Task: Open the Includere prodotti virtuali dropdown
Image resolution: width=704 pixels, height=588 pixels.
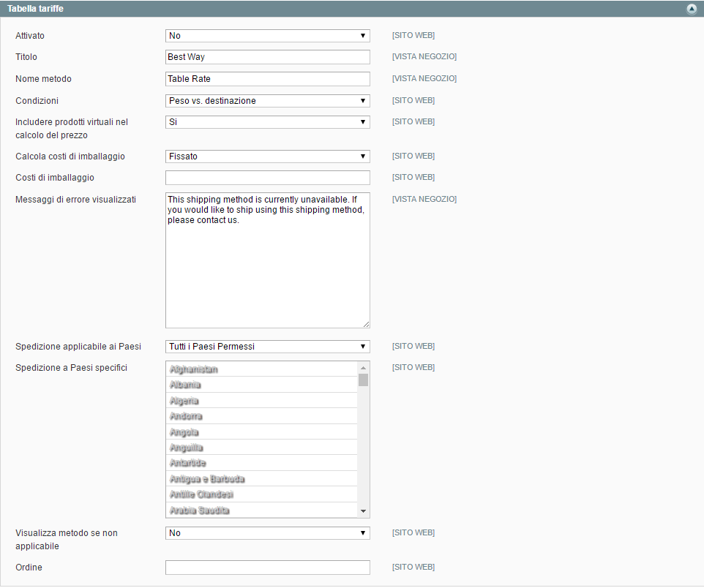Action: coord(267,121)
